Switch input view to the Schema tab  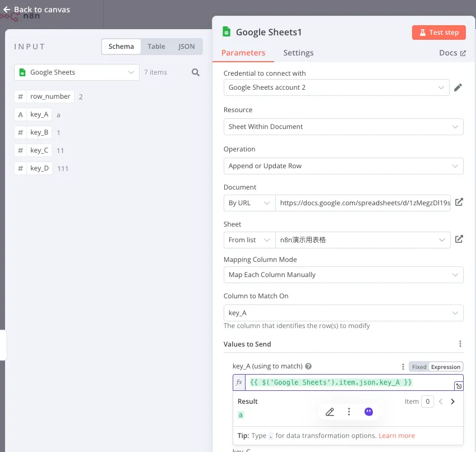(121, 47)
